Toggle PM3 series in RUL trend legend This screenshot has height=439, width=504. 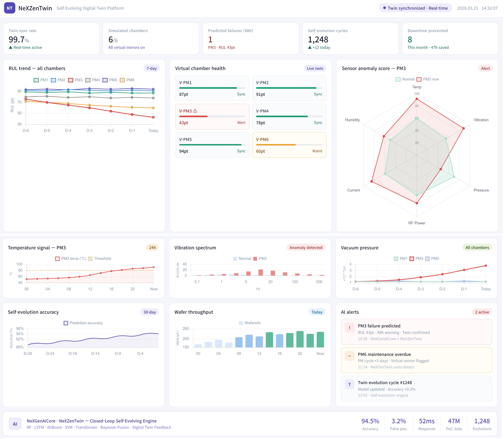pos(75,80)
